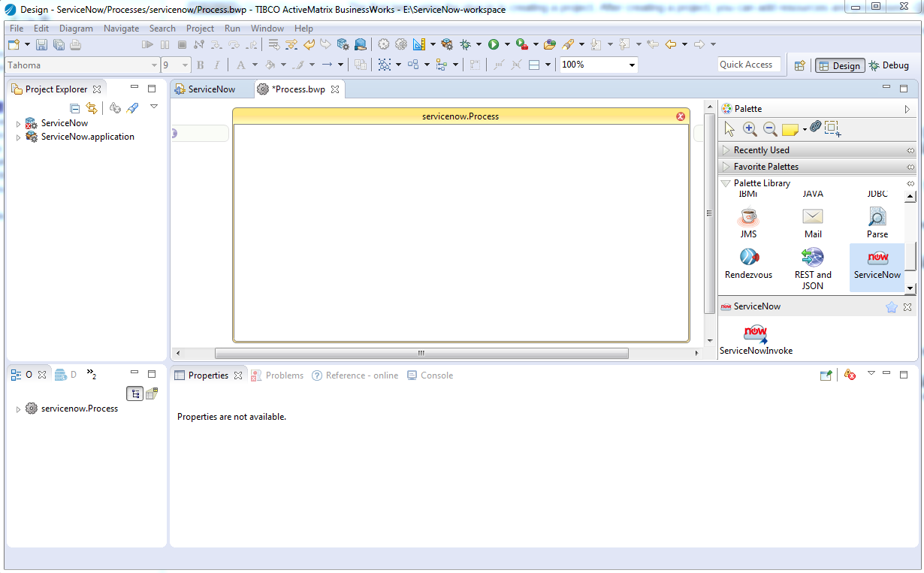The image size is (924, 573).
Task: Open the Help menu
Action: point(303,29)
